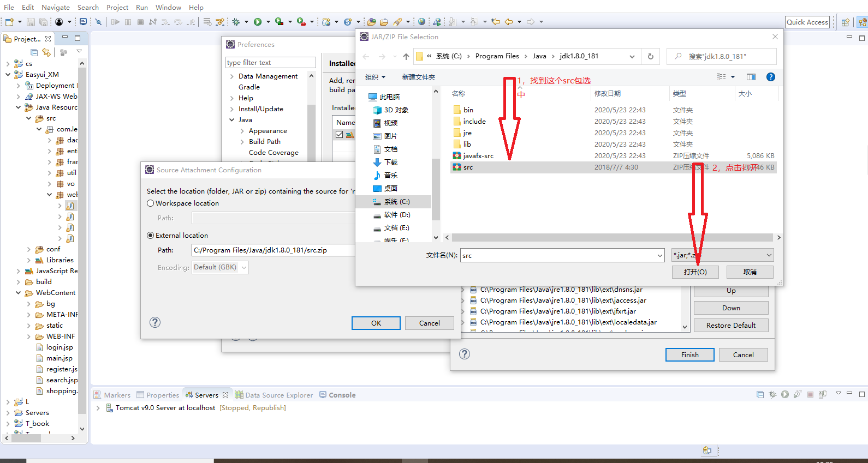This screenshot has width=868, height=463.
Task: Click help icon beside the Finish button
Action: [x=465, y=354]
